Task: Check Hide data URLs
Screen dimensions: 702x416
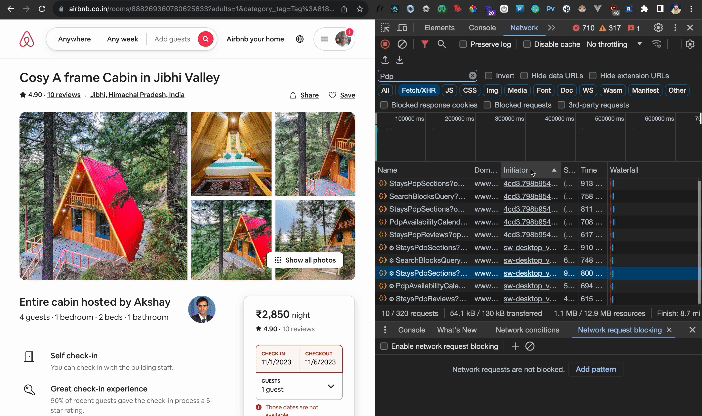Action: point(524,76)
